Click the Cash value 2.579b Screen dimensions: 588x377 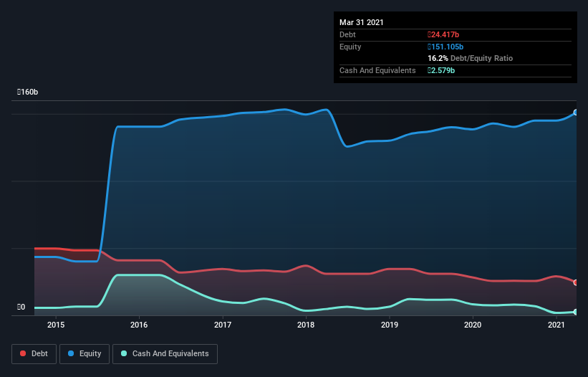click(441, 70)
